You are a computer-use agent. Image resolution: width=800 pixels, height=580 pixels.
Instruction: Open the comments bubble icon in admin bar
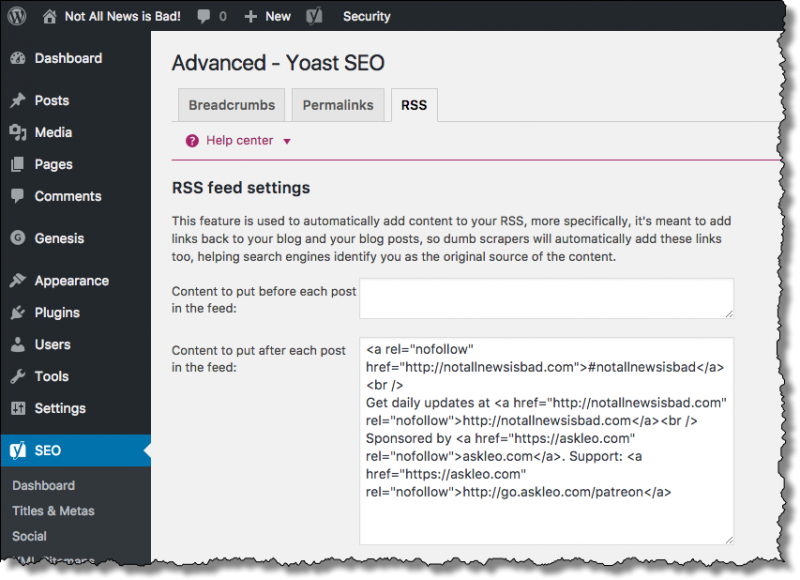[x=204, y=16]
